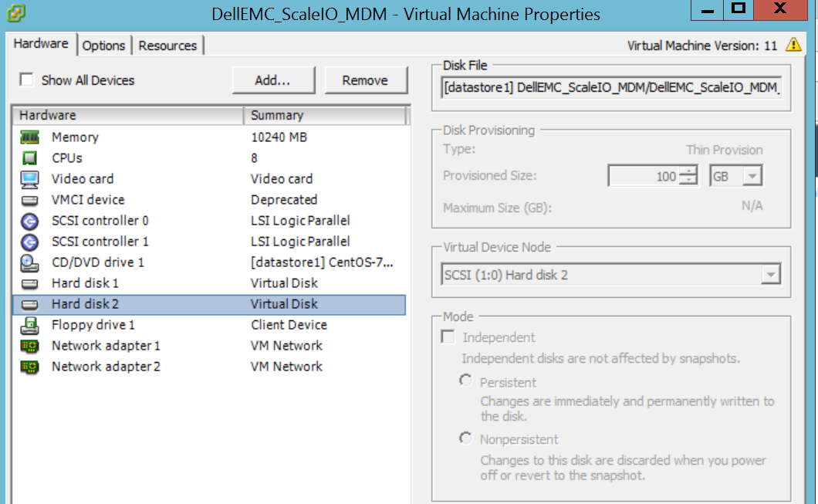Click the Deprecated summary value
This screenshot has width=818, height=504.
click(x=284, y=200)
